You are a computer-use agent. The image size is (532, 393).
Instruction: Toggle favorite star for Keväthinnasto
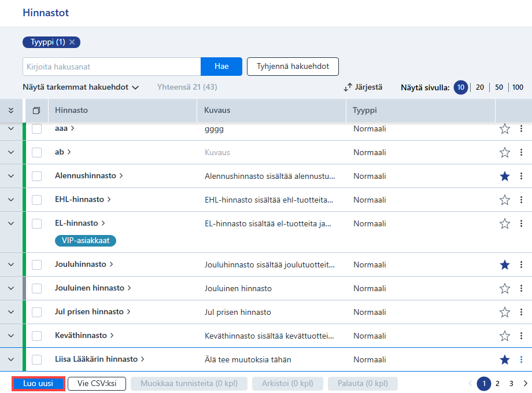tap(504, 336)
